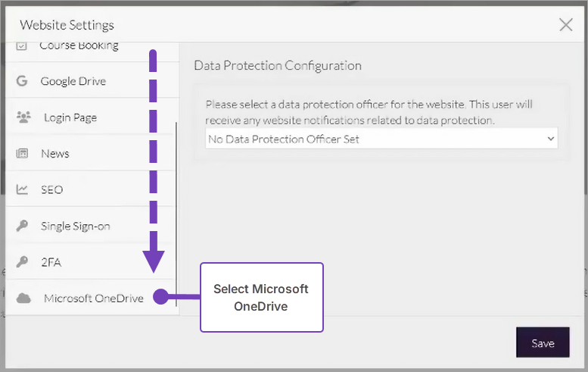Open the Data Protection Officer dropdown
Image resolution: width=588 pixels, height=372 pixels.
pos(381,139)
